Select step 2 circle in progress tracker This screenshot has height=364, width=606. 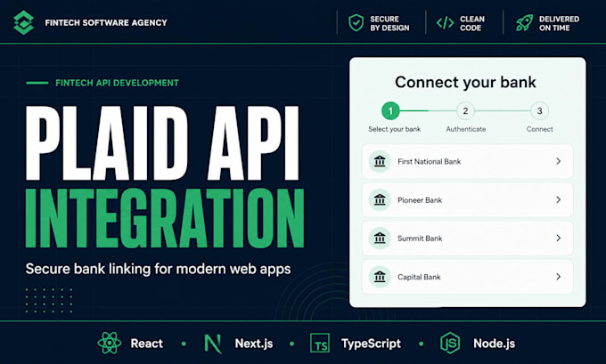tap(465, 110)
